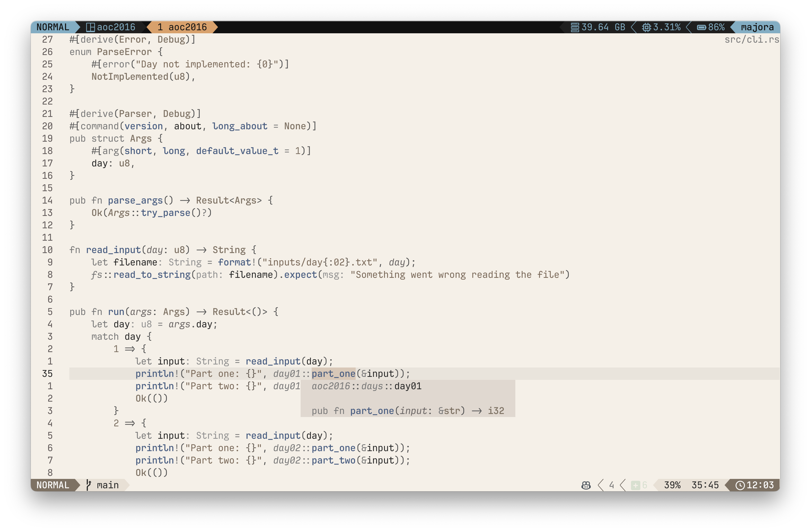
Task: Click the src/cli.rs filename label
Action: click(x=751, y=40)
